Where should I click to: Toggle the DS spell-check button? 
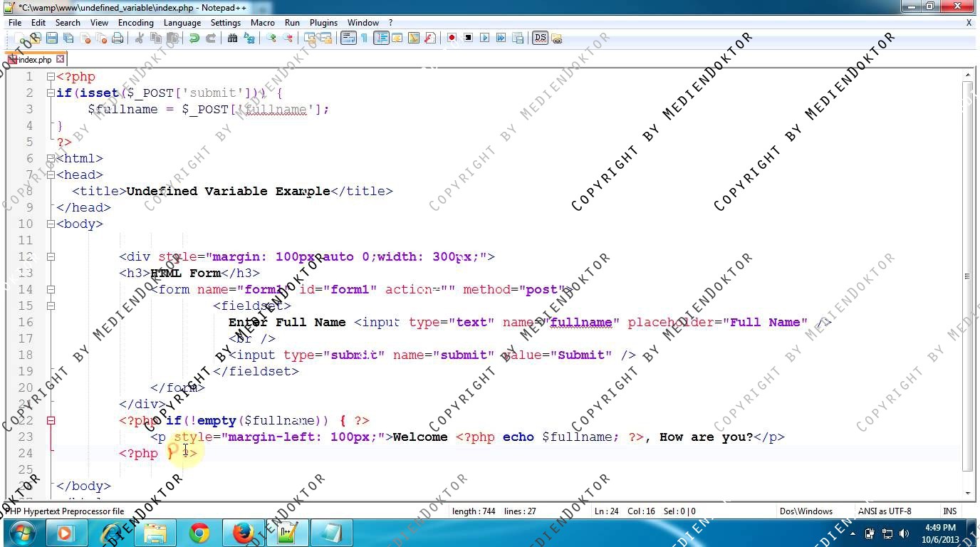(x=540, y=38)
